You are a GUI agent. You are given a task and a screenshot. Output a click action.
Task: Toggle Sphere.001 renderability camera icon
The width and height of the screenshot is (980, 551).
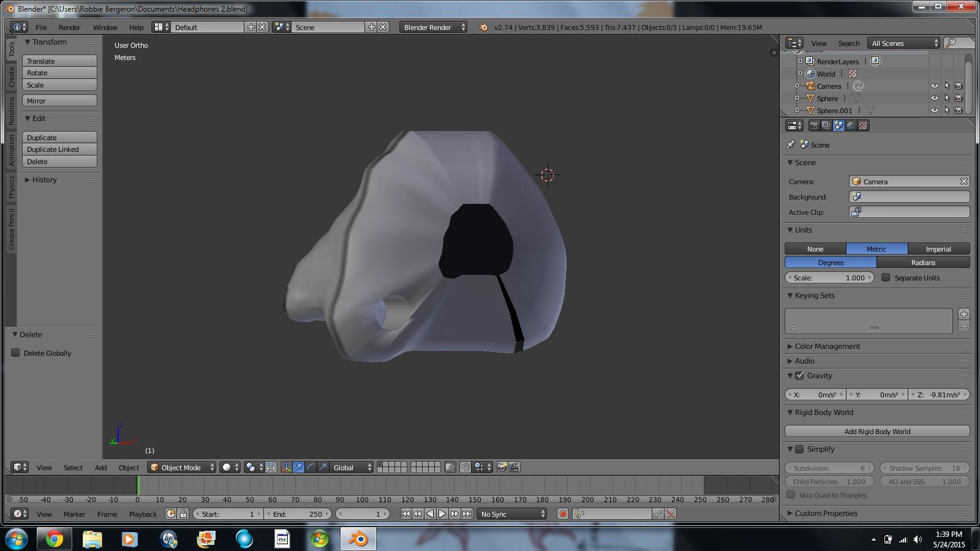click(959, 110)
